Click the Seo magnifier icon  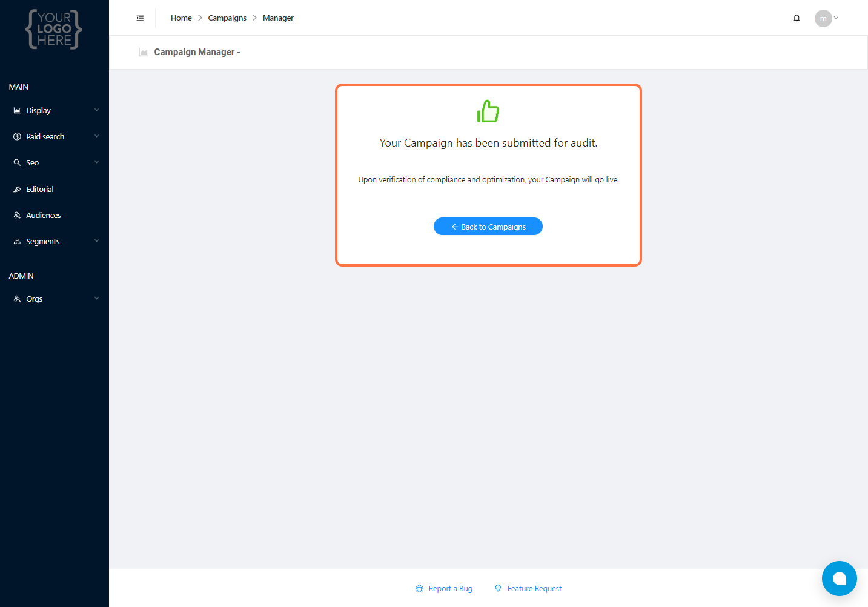pyautogui.click(x=17, y=163)
